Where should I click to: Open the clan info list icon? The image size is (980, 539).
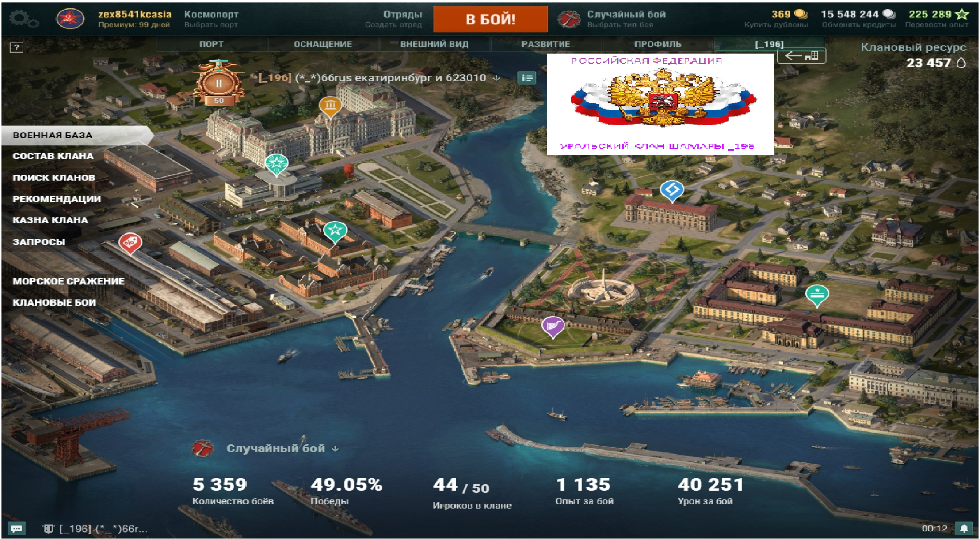coord(527,78)
